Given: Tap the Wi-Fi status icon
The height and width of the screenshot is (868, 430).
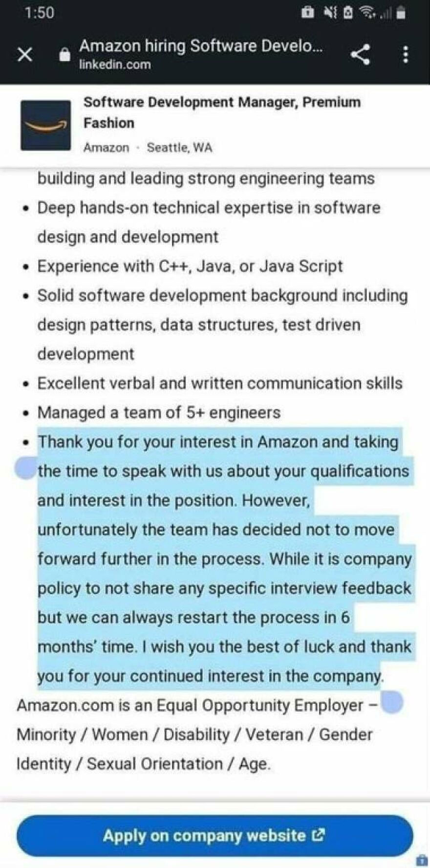Looking at the screenshot, I should [x=367, y=13].
